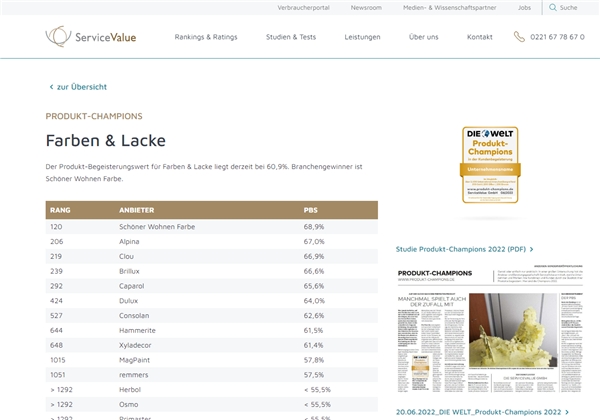Open the Studien & Tests menu
This screenshot has width=600, height=420.
point(291,37)
